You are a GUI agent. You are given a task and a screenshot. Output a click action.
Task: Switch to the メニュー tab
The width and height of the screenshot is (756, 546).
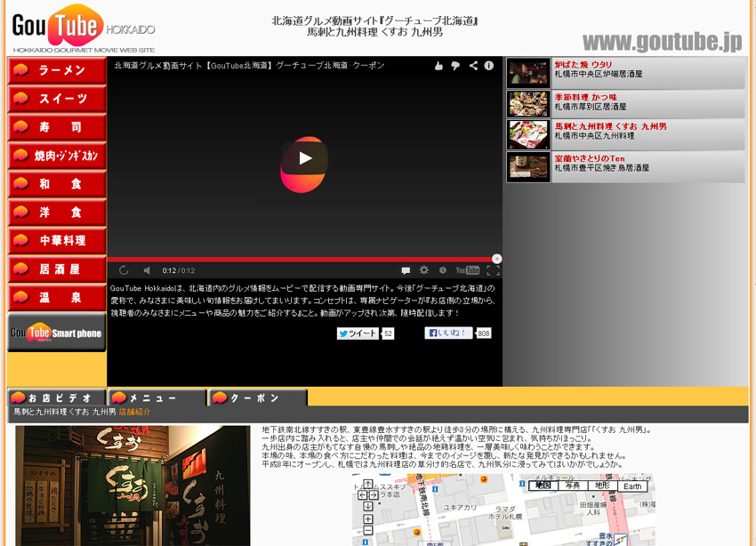157,397
